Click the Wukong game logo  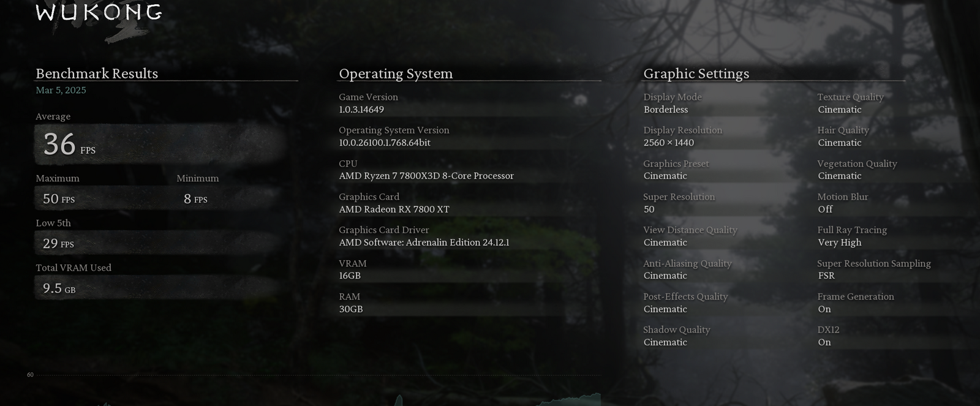point(99,13)
